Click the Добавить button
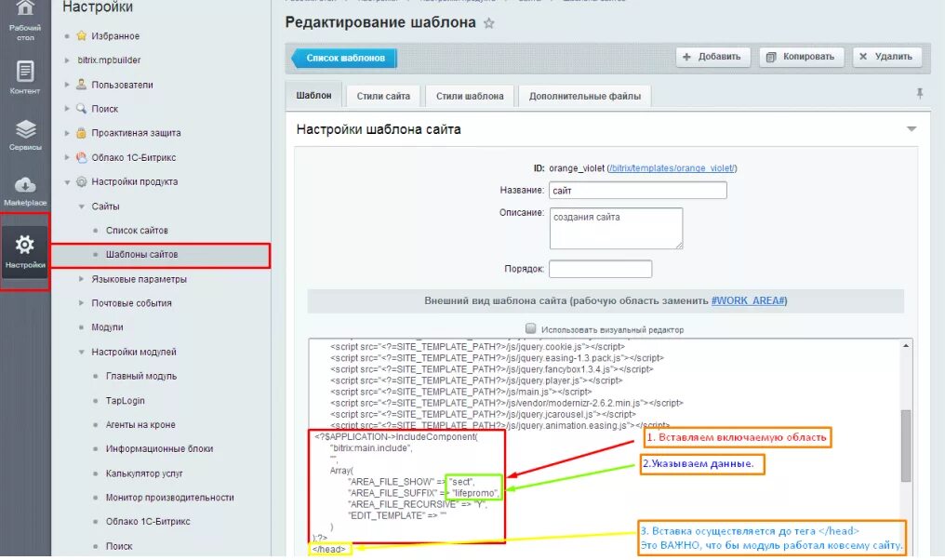 712,57
